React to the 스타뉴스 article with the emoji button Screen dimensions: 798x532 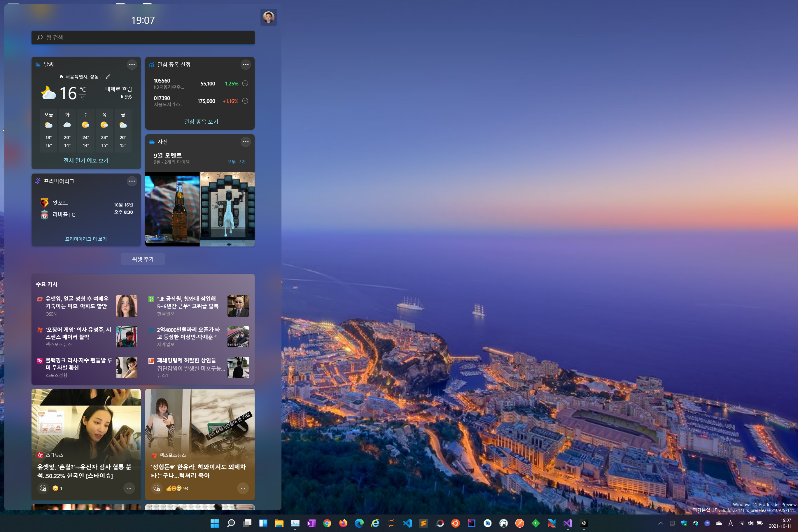tap(43, 488)
